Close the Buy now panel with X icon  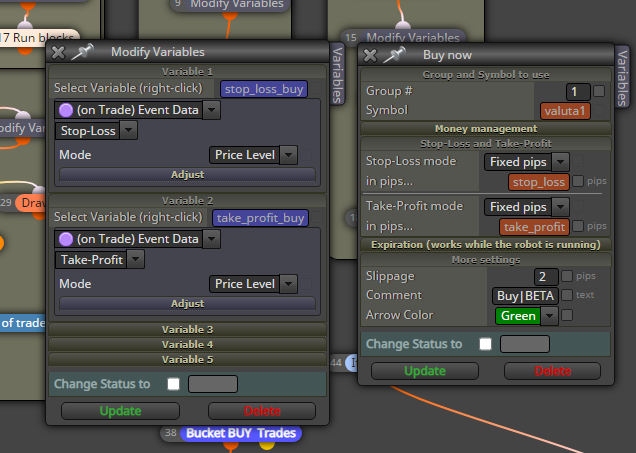(370, 55)
